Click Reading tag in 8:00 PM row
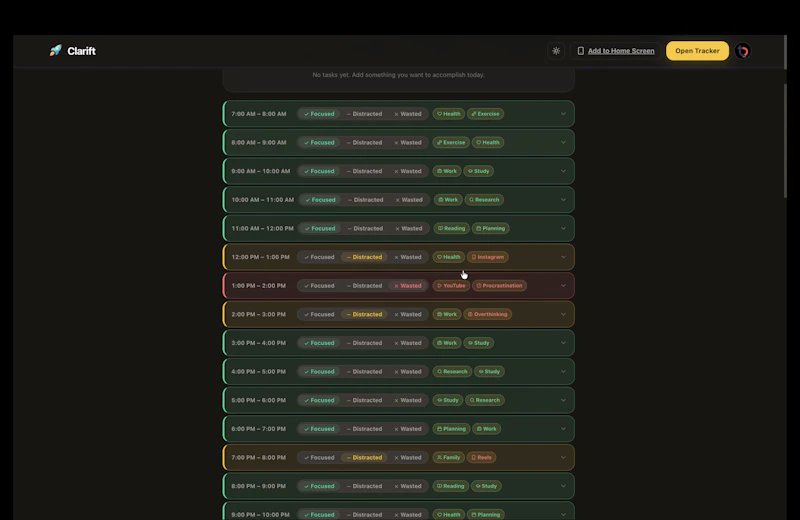 click(451, 486)
